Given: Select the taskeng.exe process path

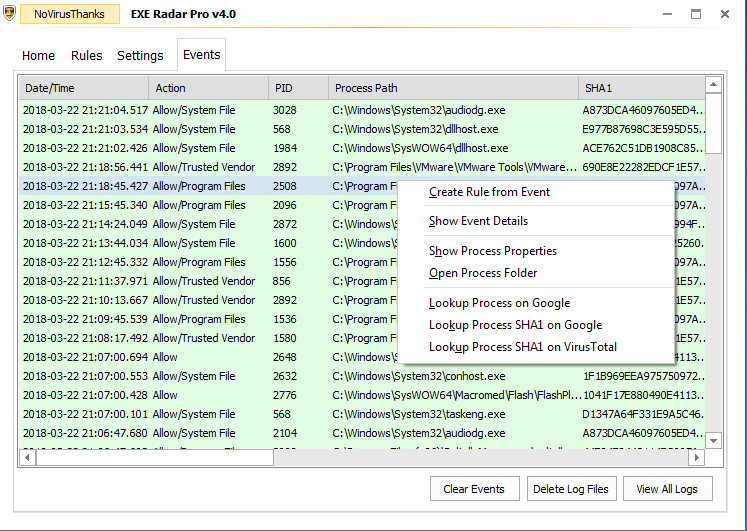Looking at the screenshot, I should 419,414.
